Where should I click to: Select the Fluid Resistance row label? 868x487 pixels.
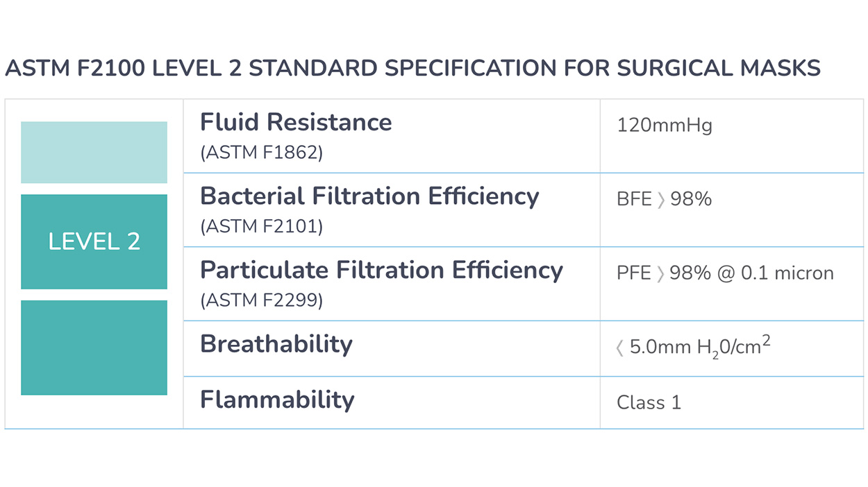pos(296,123)
